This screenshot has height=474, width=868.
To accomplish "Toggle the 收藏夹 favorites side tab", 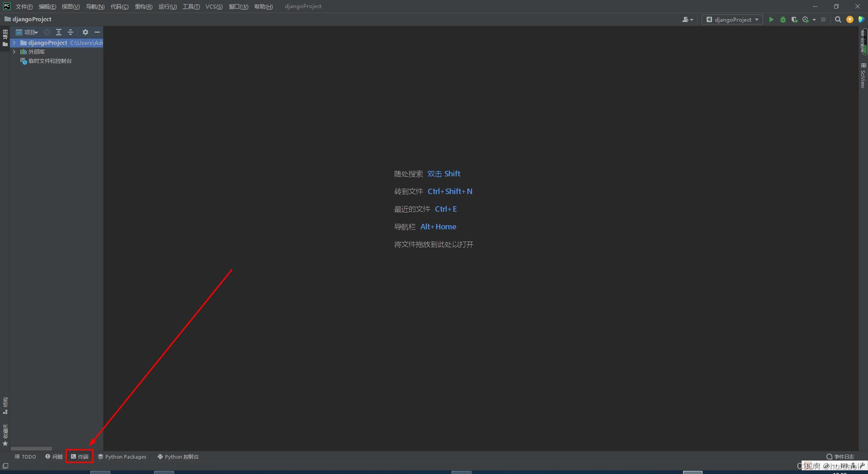I will click(5, 435).
